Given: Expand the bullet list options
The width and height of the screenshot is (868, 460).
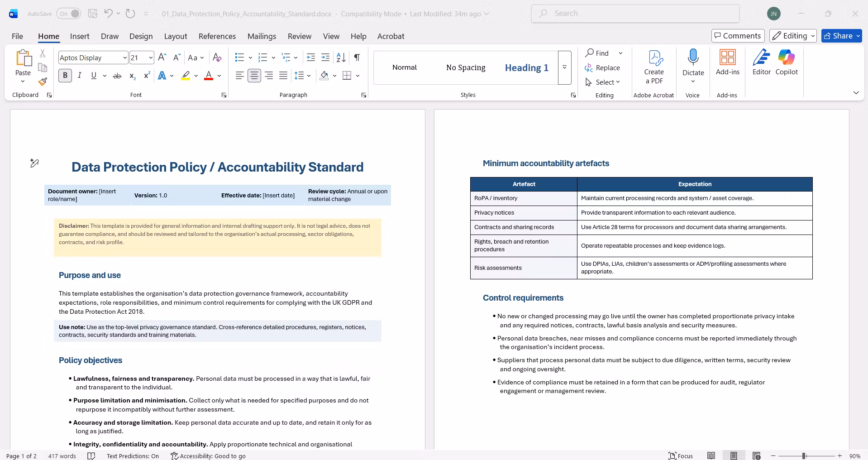Looking at the screenshot, I should 250,57.
